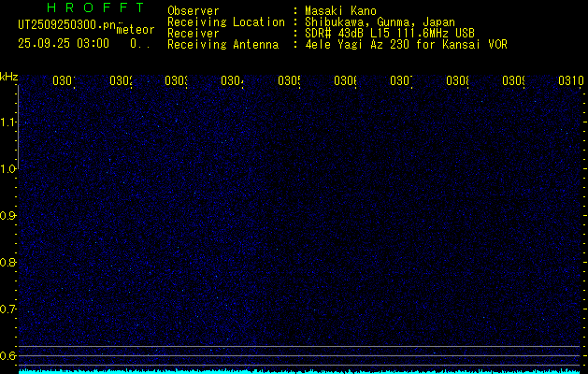Select the 1.0 kHz frequency tick
Image resolution: width=588 pixels, height=374 pixels.
8,169
